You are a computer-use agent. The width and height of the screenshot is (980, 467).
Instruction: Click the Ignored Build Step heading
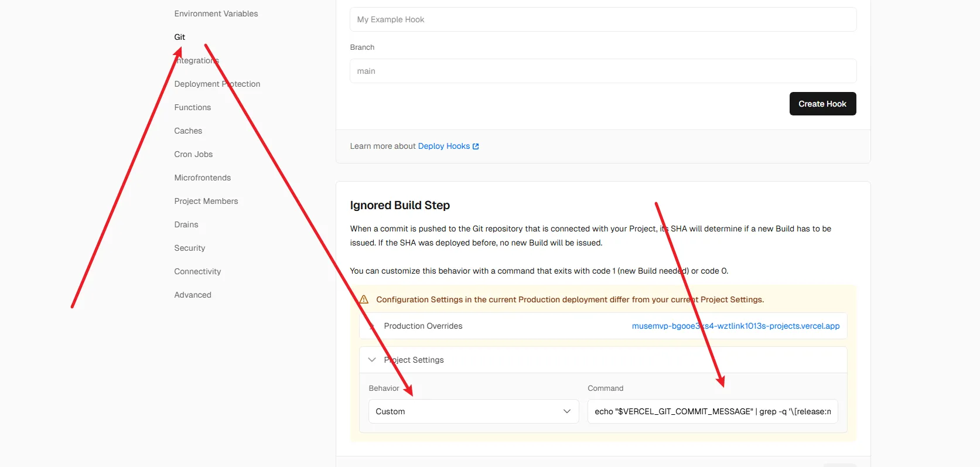400,205
